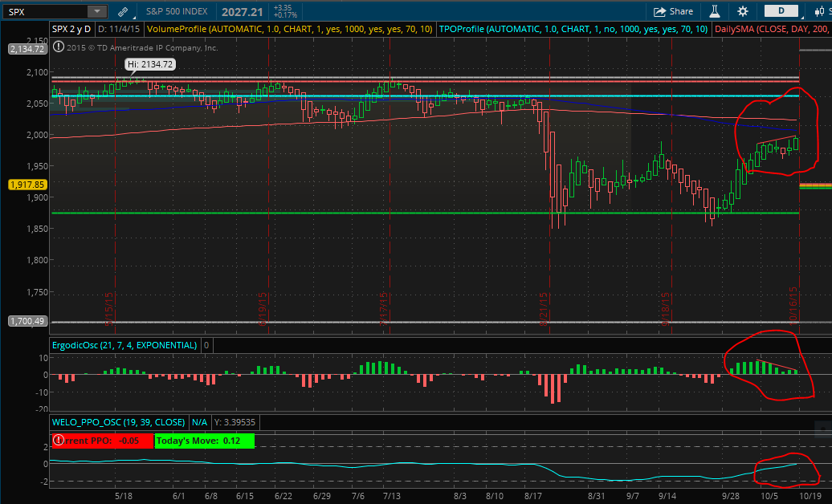The height and width of the screenshot is (504, 832).
Task: Click the 1,850 price axis label
Action: pyautogui.click(x=37, y=229)
